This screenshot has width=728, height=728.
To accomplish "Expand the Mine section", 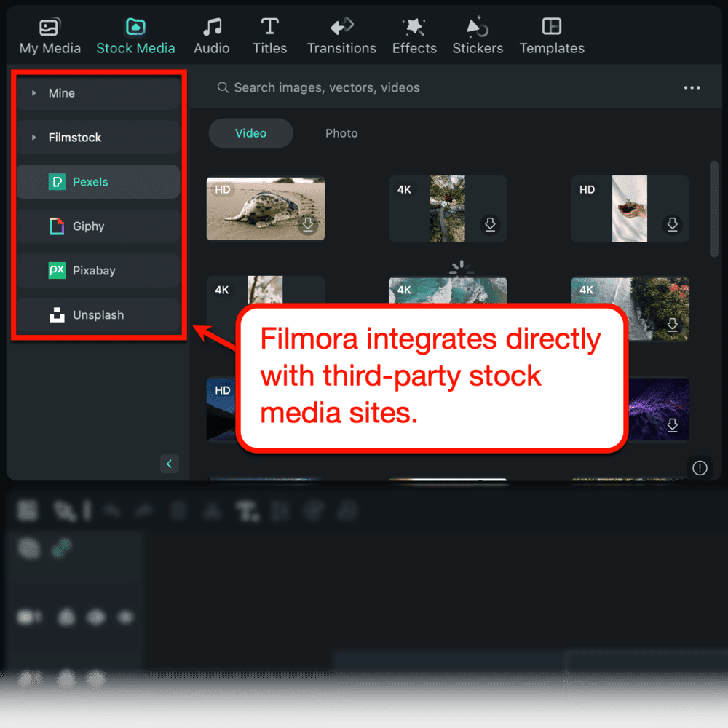I will pos(33,92).
